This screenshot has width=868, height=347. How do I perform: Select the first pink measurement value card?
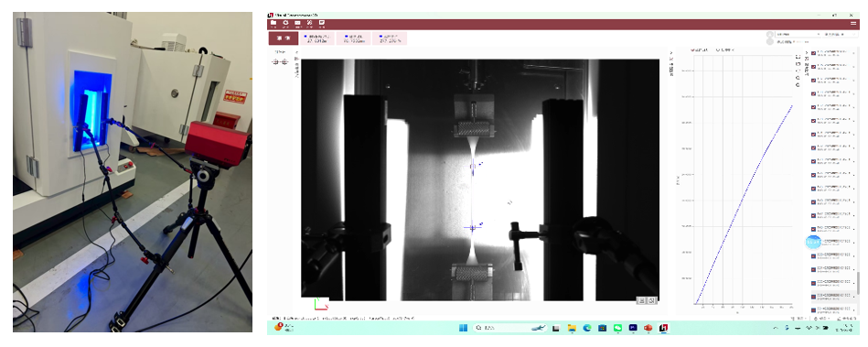(x=317, y=38)
